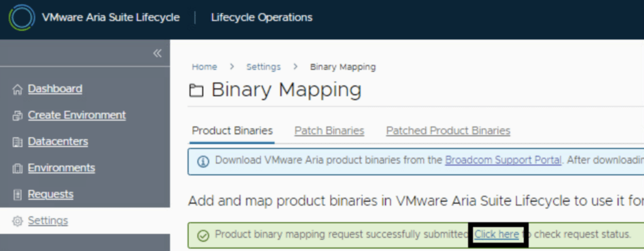
Task: Go to Datacenters in the sidebar
Action: [58, 142]
